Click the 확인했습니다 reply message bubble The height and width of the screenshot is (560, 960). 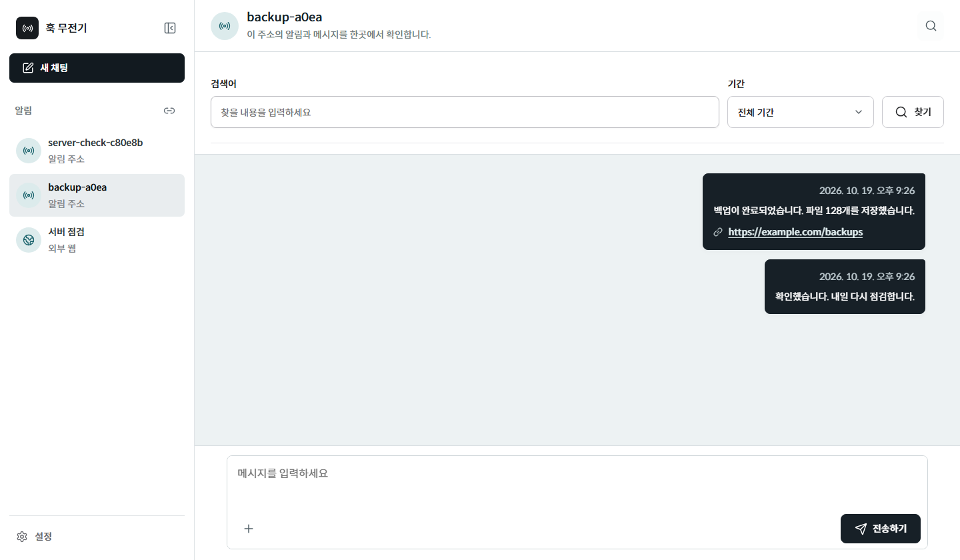845,287
